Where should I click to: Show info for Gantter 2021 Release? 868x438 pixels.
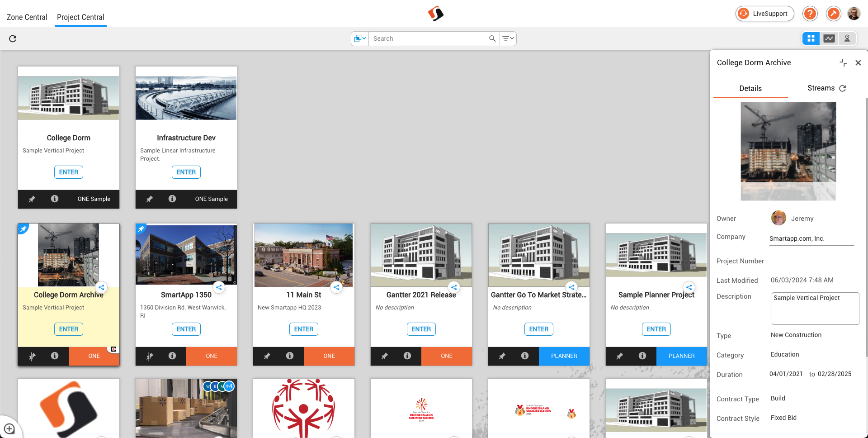point(407,356)
